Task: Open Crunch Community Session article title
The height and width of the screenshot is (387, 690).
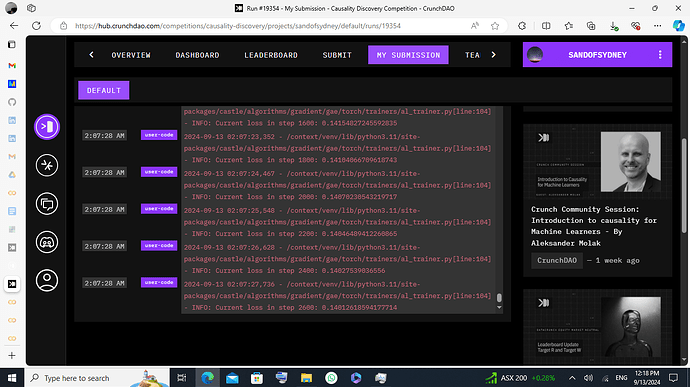Action: (594, 226)
